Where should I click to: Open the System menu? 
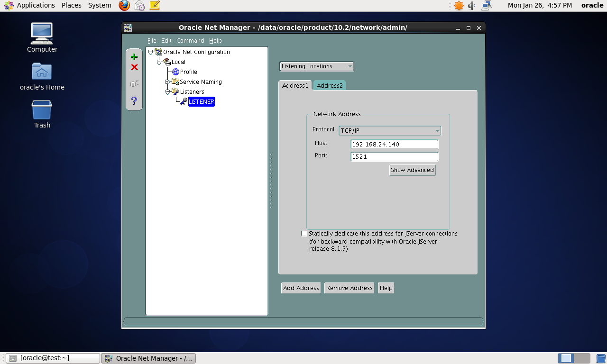point(100,5)
